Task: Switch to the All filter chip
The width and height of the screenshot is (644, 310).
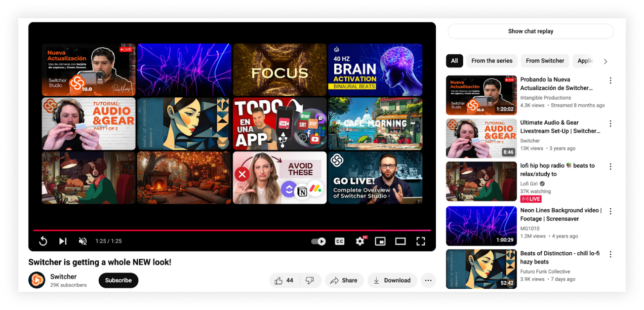Action: [454, 61]
